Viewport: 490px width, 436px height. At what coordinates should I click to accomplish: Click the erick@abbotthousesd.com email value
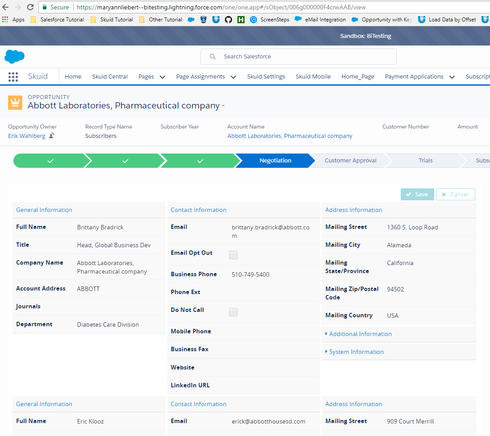268,421
